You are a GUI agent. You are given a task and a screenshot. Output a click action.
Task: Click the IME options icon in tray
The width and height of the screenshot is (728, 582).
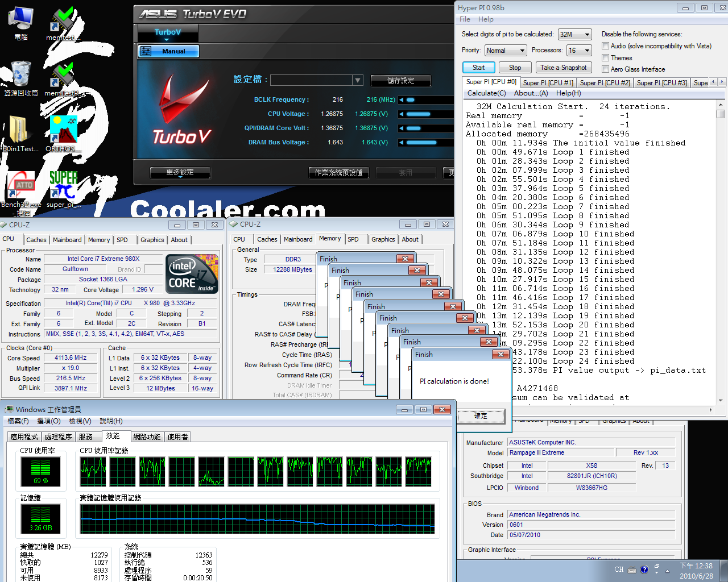657,567
